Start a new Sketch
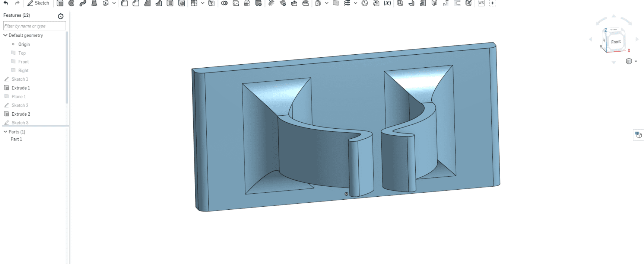The image size is (644, 264). [x=38, y=3]
